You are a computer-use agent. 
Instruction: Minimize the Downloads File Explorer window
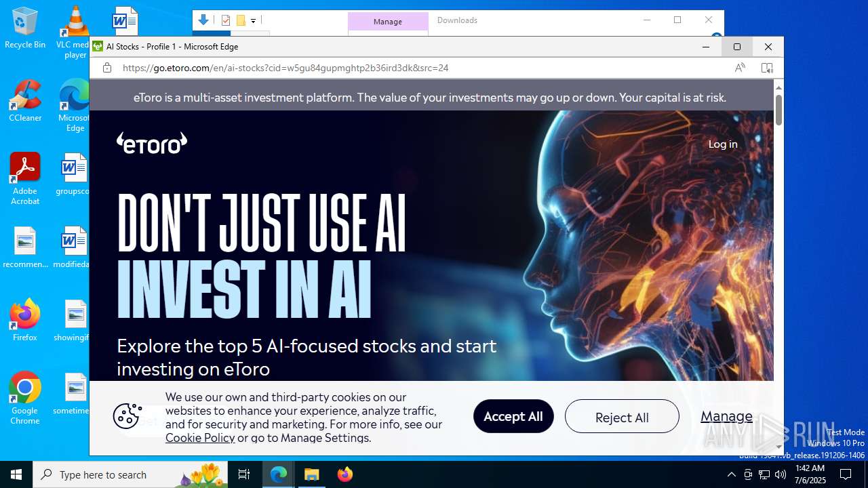click(646, 20)
